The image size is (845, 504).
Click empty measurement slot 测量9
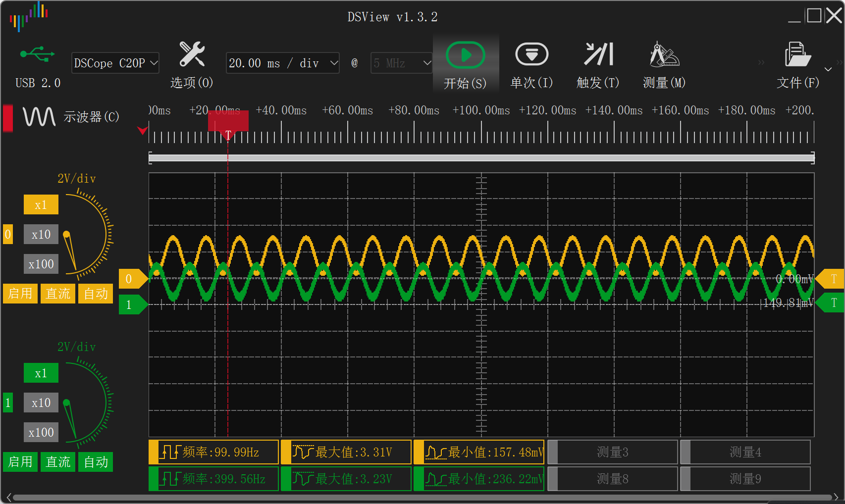tap(745, 479)
